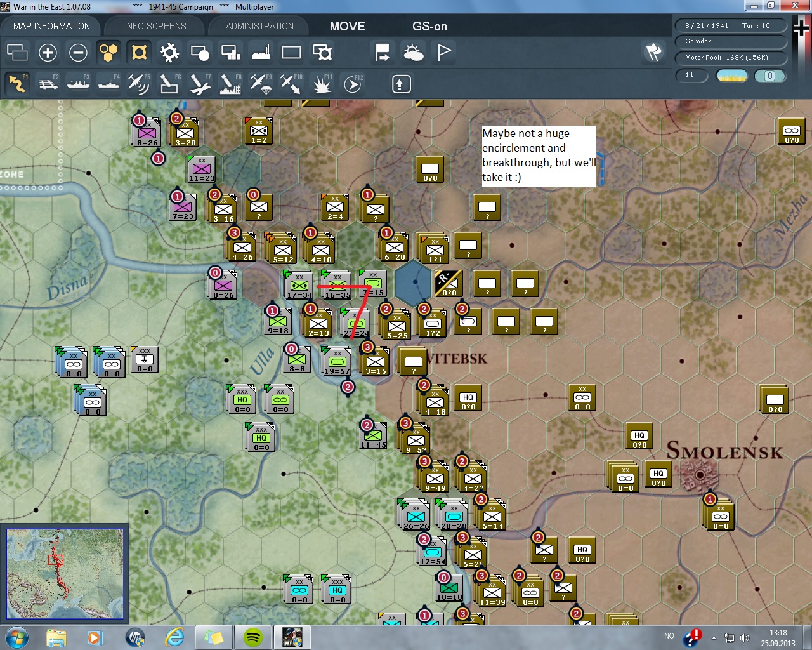812x650 pixels.
Task: Toggle the empty rectangle overlay icon
Action: pyautogui.click(x=291, y=52)
